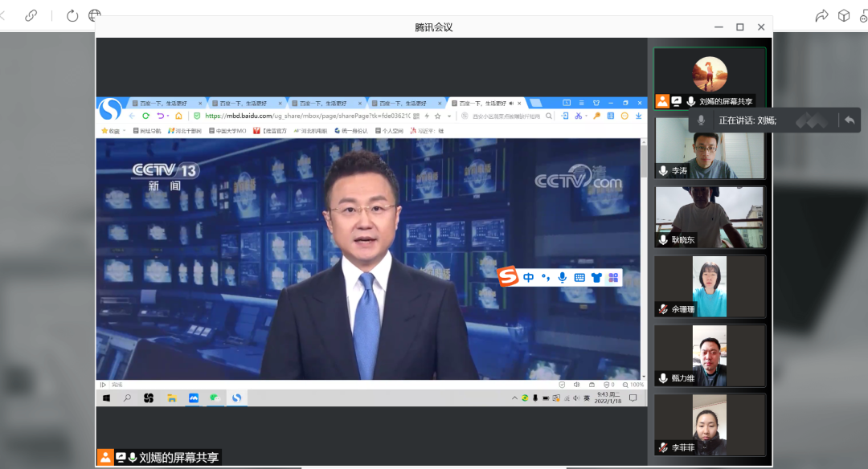Image resolution: width=868 pixels, height=469 pixels.
Task: Click the browser page vertical scrollbar
Action: tap(644, 259)
